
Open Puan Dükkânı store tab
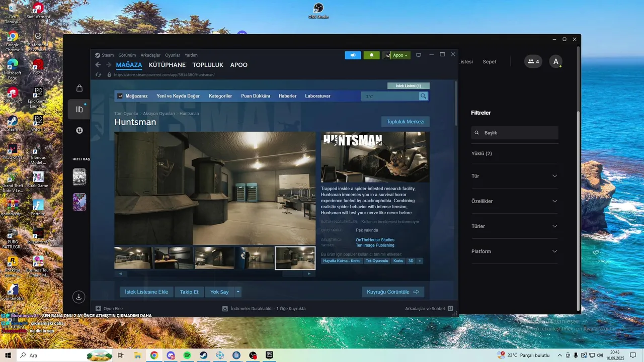(x=256, y=96)
